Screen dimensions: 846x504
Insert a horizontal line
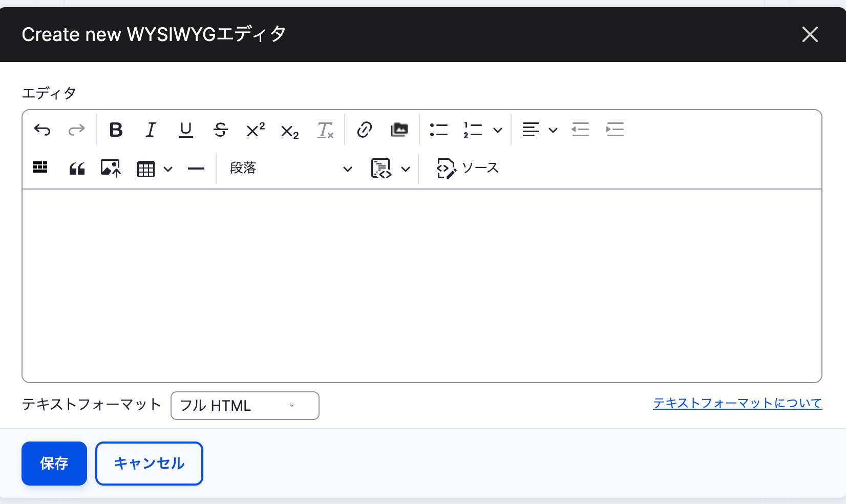pos(196,169)
